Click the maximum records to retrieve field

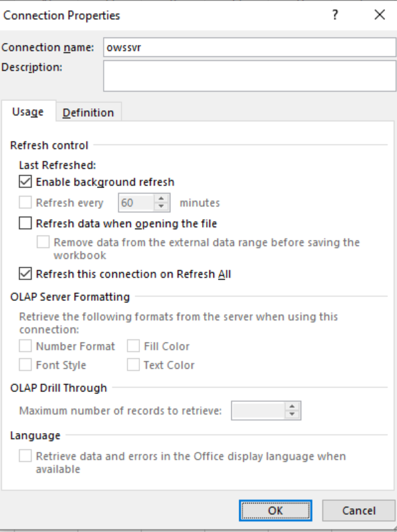point(258,411)
